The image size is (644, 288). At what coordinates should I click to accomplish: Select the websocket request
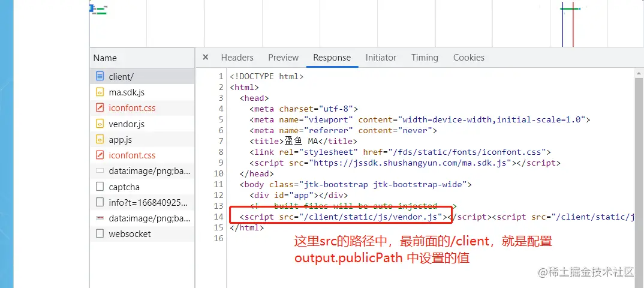tap(142, 234)
